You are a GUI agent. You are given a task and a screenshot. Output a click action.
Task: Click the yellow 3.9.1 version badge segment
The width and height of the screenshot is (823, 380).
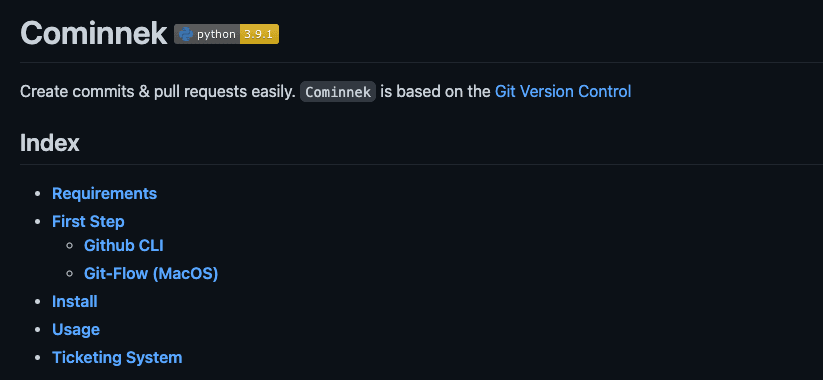tap(259, 34)
